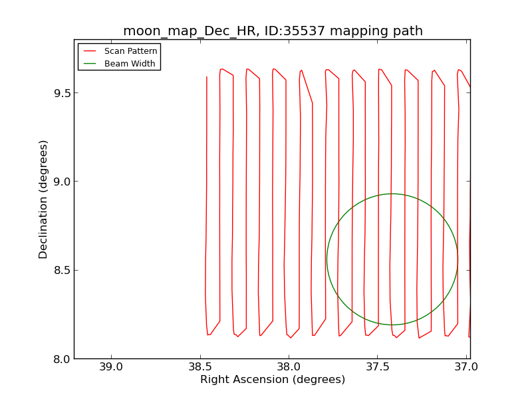Click the 37.5 right ascension tick label

[378, 367]
